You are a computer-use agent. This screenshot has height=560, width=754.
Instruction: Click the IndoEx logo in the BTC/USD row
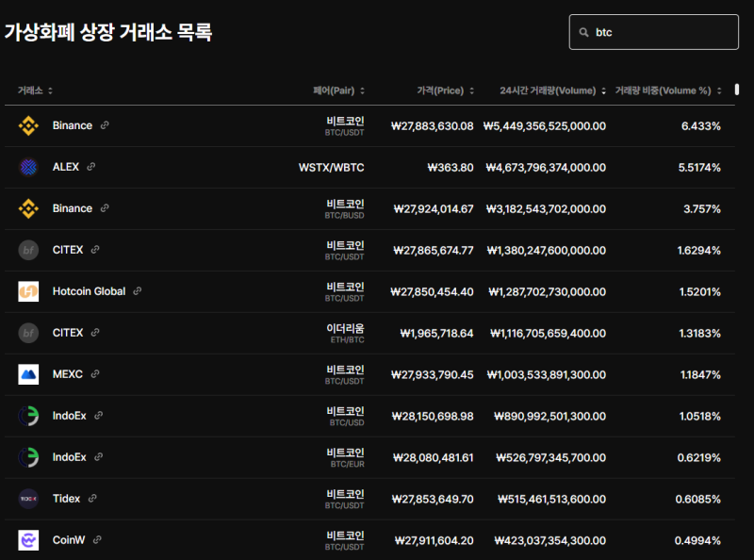pos(28,416)
